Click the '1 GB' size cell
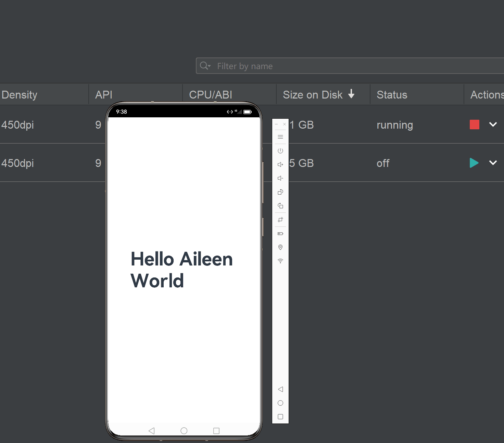Viewport: 504px width, 443px height. point(302,125)
